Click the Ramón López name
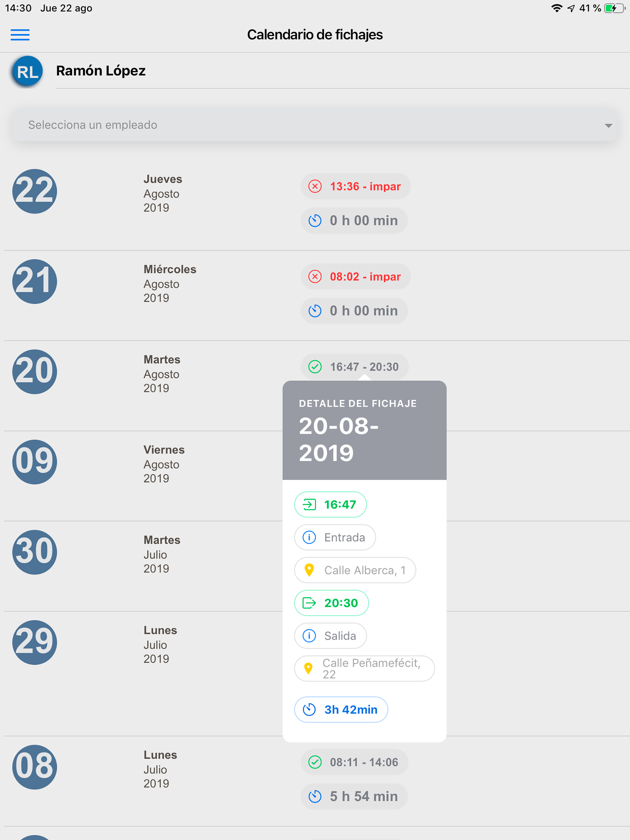 click(101, 71)
